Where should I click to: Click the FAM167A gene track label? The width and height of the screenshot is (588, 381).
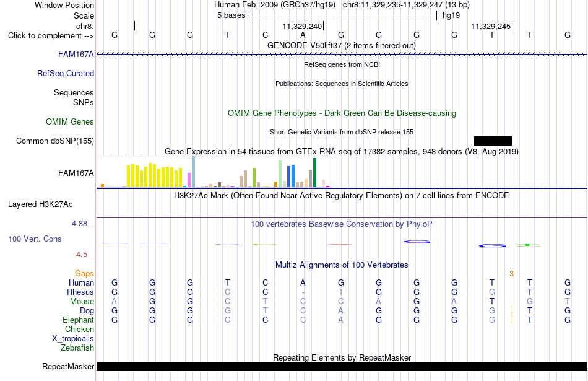click(76, 55)
